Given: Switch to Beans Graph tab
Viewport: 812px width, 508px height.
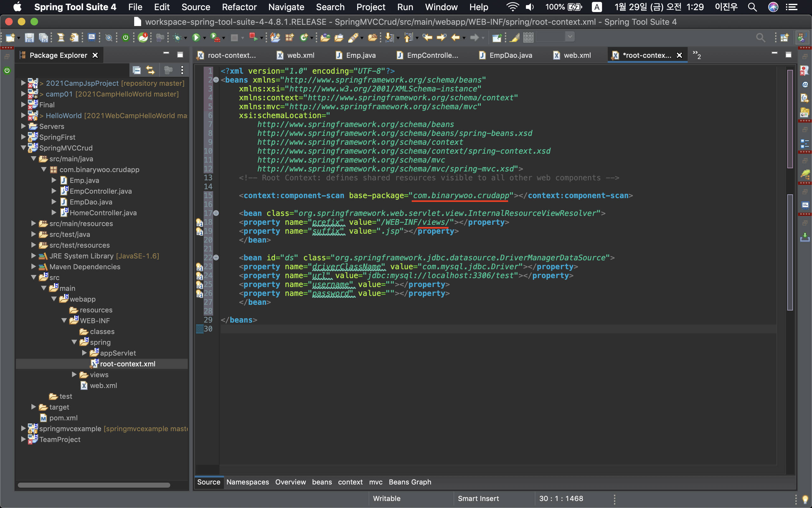Looking at the screenshot, I should (x=410, y=482).
